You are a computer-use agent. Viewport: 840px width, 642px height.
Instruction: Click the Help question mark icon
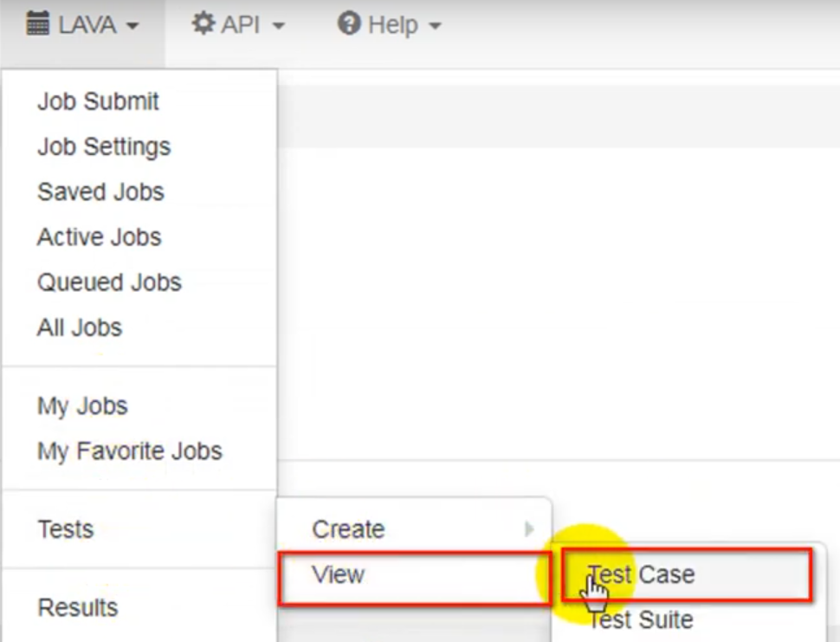(349, 23)
